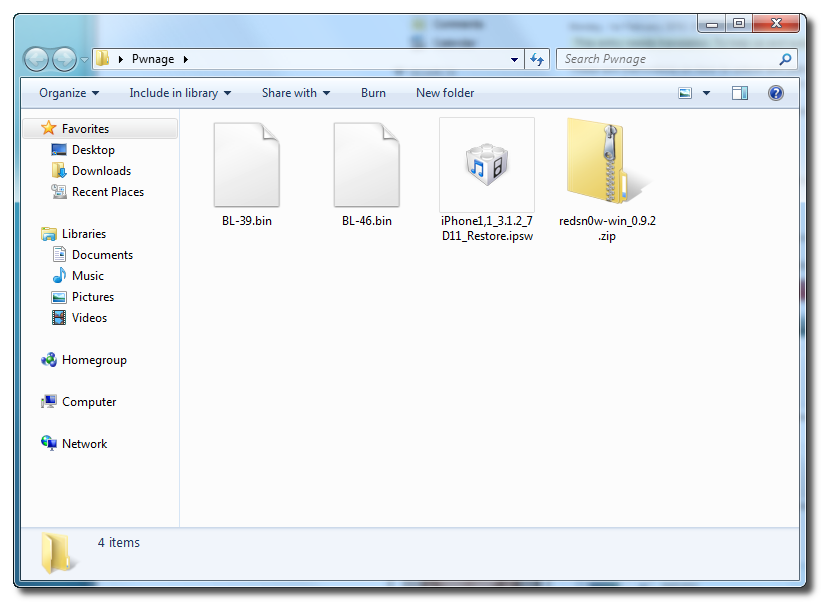Open the Include in library menu
Image resolution: width=821 pixels, height=602 pixels.
tap(180, 93)
